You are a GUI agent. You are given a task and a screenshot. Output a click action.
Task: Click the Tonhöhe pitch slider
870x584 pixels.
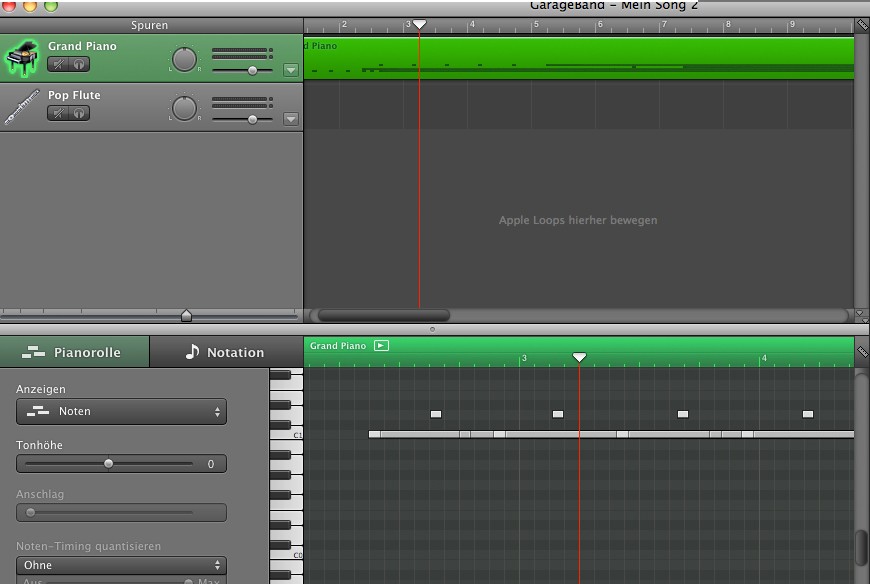(x=109, y=464)
